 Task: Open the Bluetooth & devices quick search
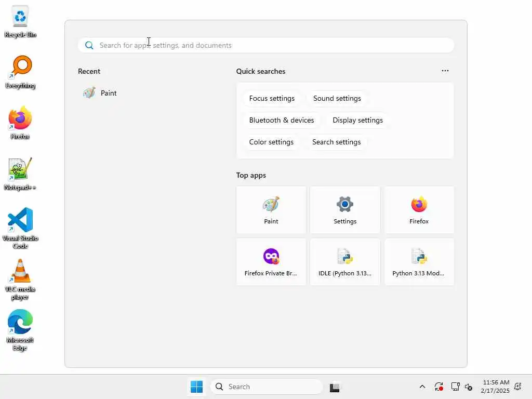point(281,120)
